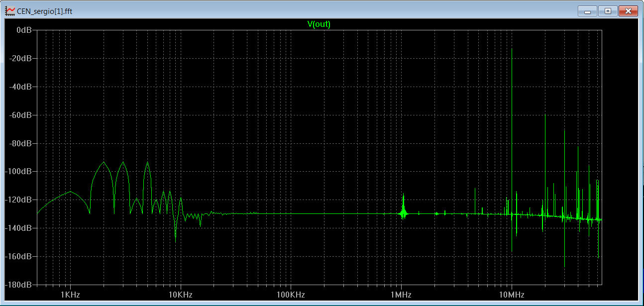The width and height of the screenshot is (644, 306).
Task: Click the -60dB vertical axis label
Action: (x=21, y=115)
